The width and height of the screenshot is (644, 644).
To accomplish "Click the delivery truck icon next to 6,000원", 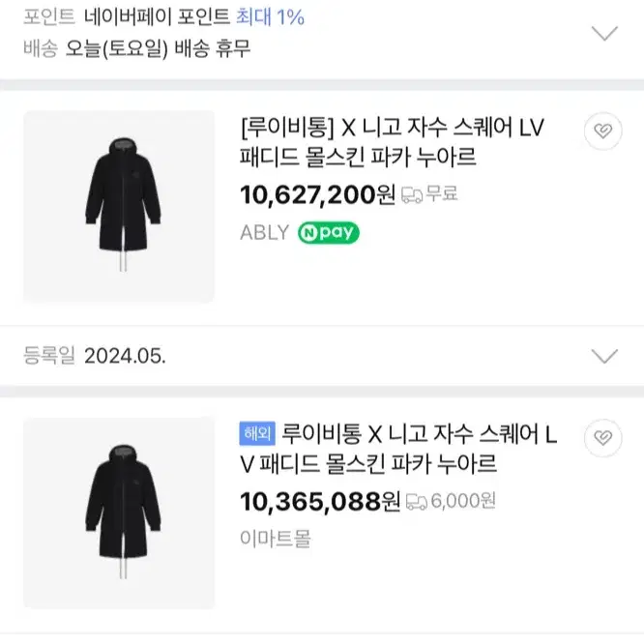I will [x=417, y=502].
